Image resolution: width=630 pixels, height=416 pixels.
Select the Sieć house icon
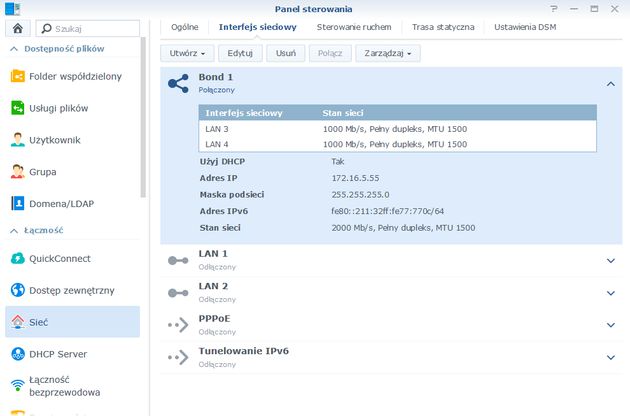coord(18,322)
